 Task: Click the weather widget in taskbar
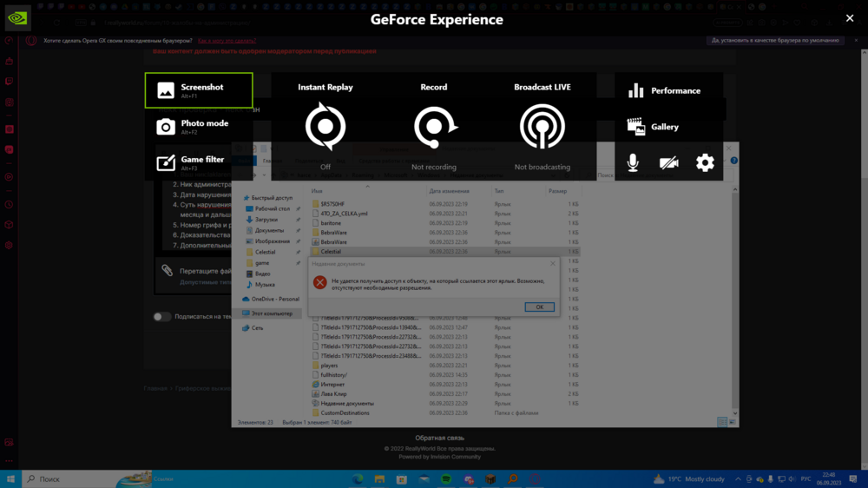pos(689,479)
